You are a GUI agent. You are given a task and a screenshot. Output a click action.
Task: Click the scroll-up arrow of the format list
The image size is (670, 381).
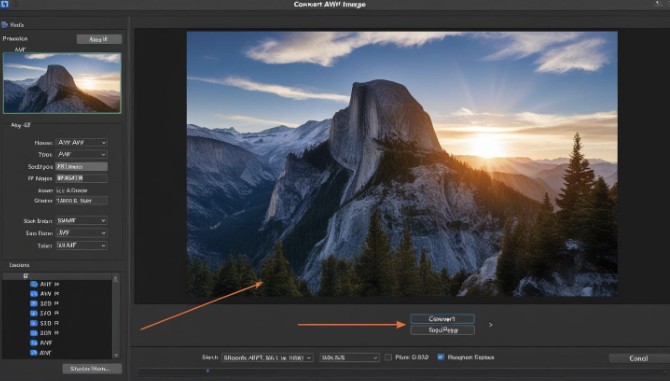coord(115,278)
